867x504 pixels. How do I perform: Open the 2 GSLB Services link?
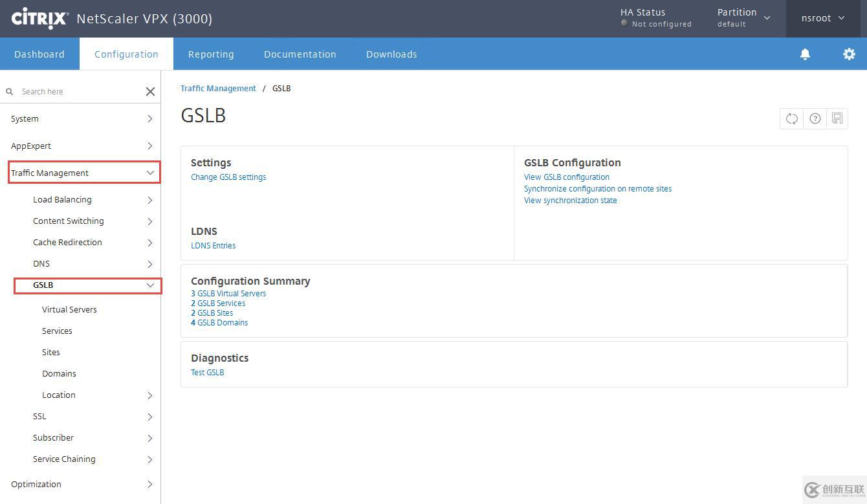pos(218,303)
